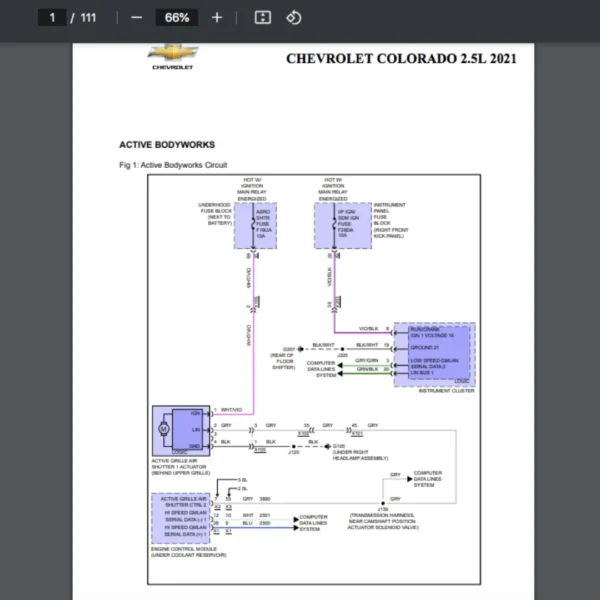Image resolution: width=600 pixels, height=600 pixels.
Task: Toggle the fit to page icon
Action: coord(263,18)
